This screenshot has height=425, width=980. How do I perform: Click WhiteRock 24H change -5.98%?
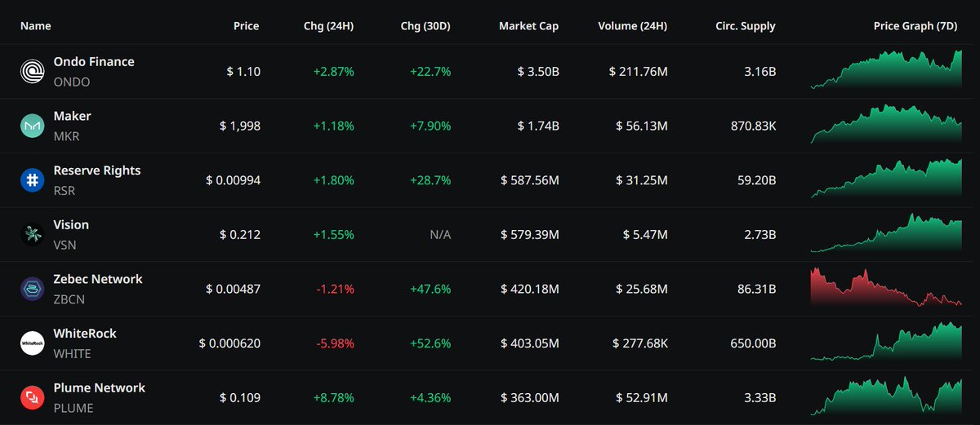pos(335,343)
